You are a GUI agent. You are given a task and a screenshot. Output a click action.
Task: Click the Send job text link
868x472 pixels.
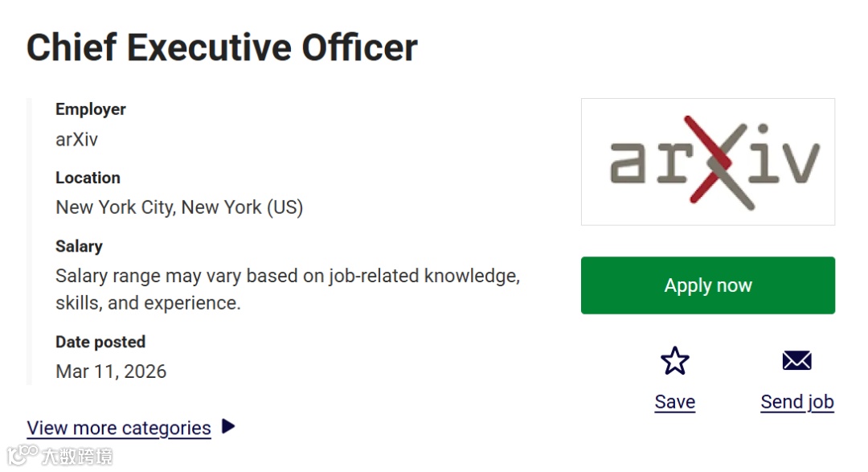click(x=796, y=402)
